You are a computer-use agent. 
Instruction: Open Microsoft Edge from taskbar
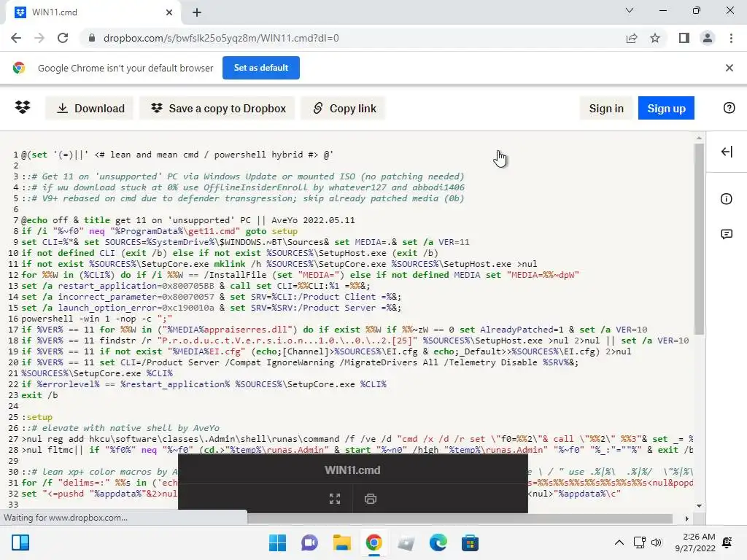pos(438,542)
